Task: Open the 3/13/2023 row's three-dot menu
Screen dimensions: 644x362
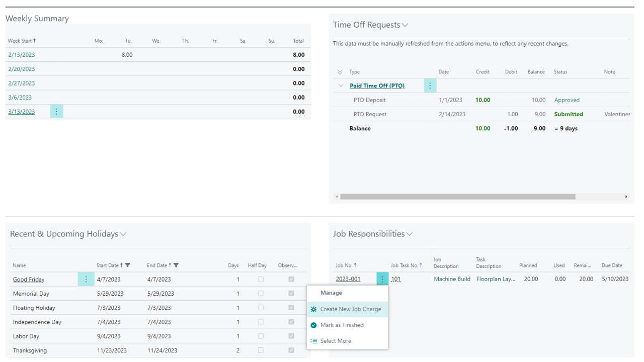Action: click(56, 112)
